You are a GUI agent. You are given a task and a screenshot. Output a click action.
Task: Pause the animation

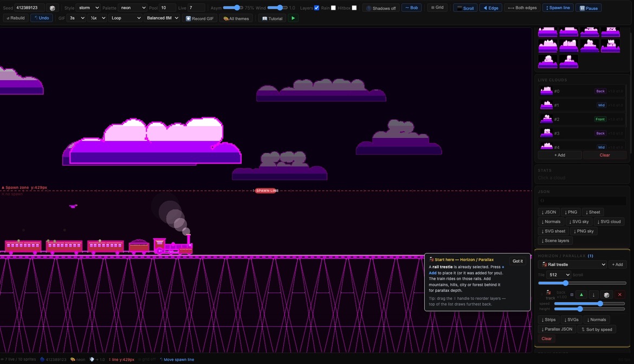click(588, 8)
